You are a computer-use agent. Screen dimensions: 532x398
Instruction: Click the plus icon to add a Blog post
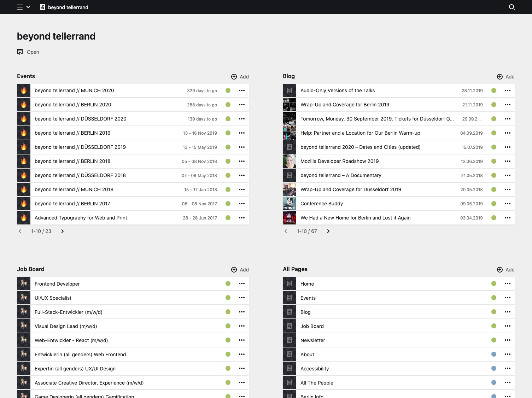(x=500, y=77)
